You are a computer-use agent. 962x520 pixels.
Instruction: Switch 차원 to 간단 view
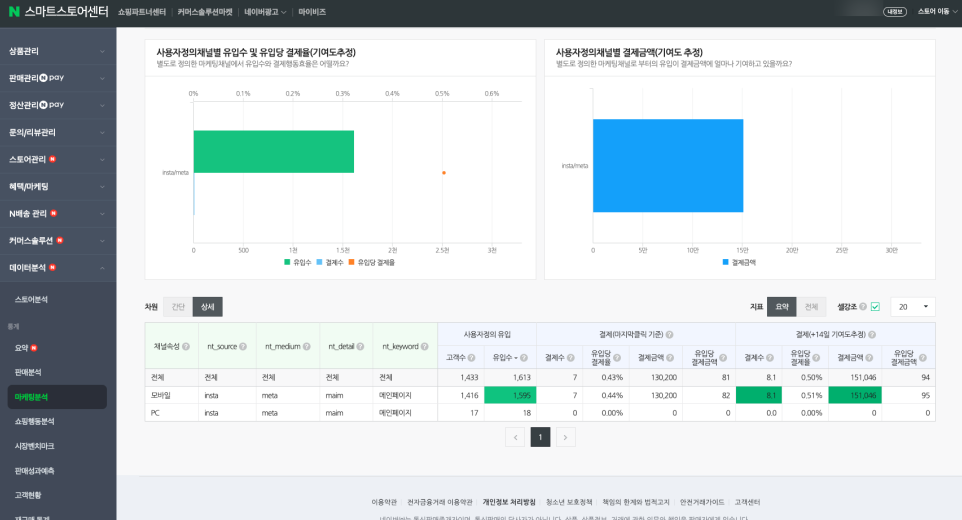(178, 307)
